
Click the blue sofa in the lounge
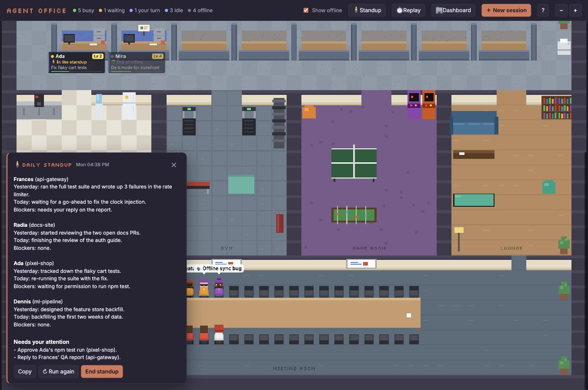point(474,123)
